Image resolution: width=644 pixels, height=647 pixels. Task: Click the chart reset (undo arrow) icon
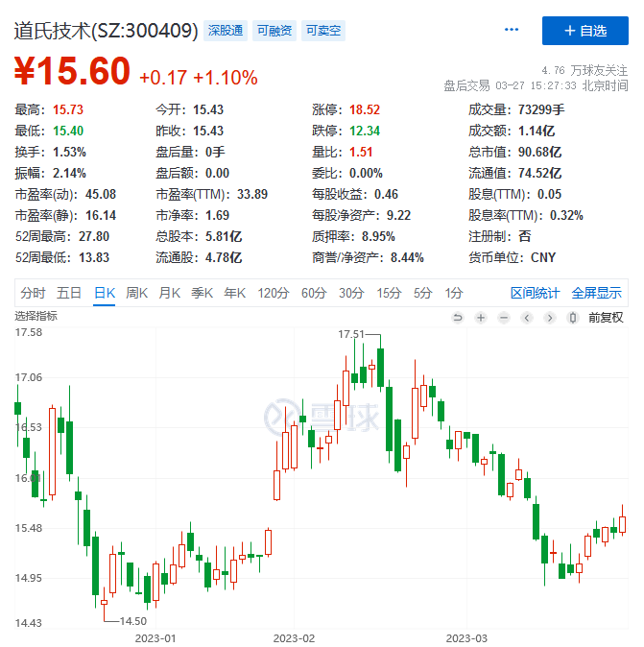click(458, 318)
